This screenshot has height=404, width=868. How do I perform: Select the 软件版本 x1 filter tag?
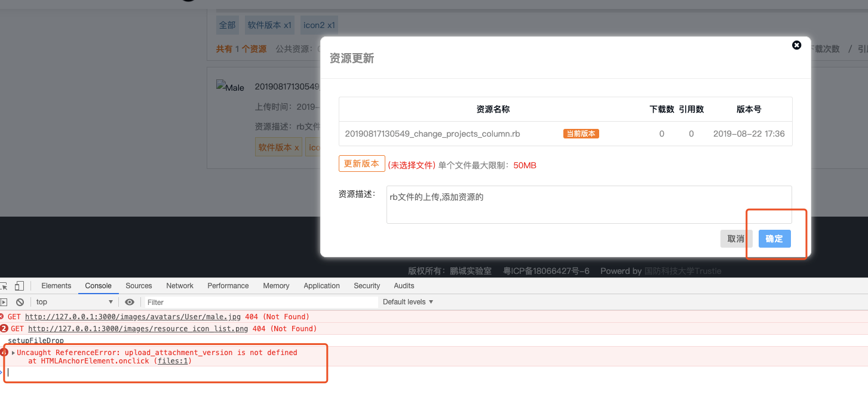click(x=269, y=25)
